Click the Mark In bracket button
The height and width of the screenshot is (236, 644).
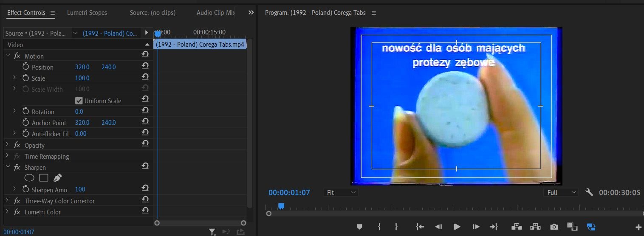[x=379, y=227]
